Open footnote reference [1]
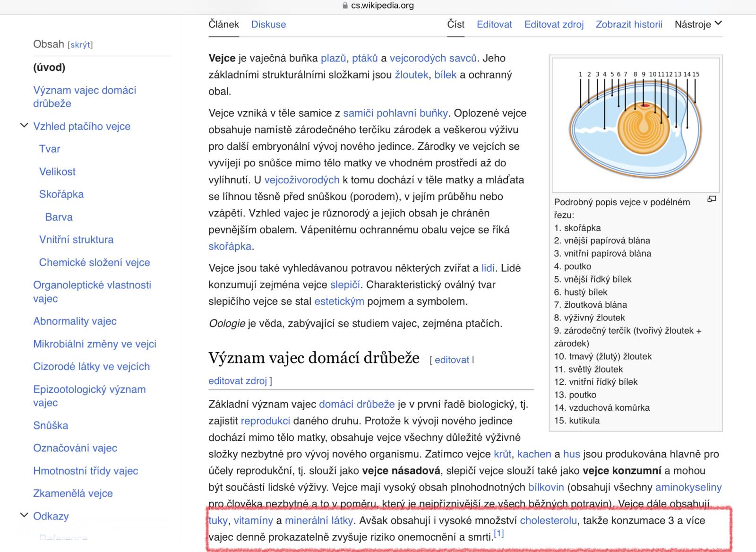The height and width of the screenshot is (552, 756). click(x=499, y=534)
